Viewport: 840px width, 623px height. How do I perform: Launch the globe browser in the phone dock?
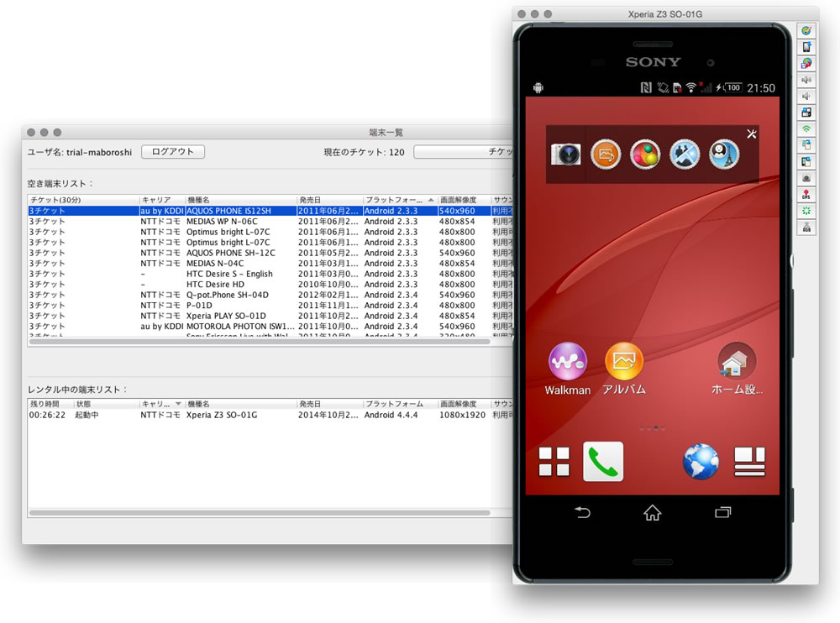click(x=701, y=462)
